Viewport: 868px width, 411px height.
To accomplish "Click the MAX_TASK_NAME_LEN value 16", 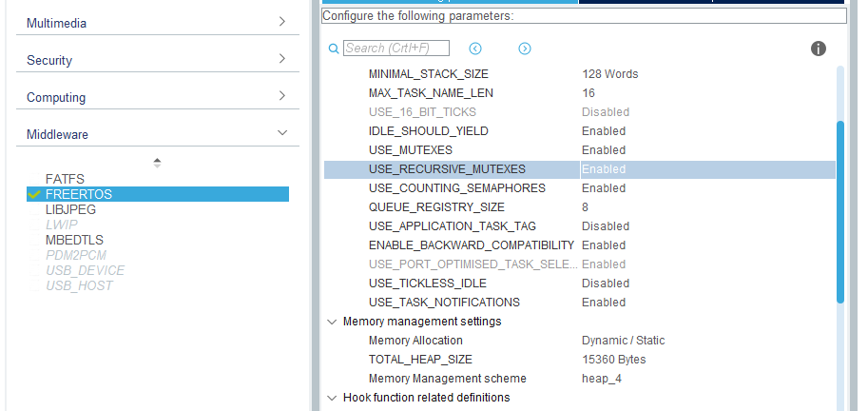I will [588, 93].
